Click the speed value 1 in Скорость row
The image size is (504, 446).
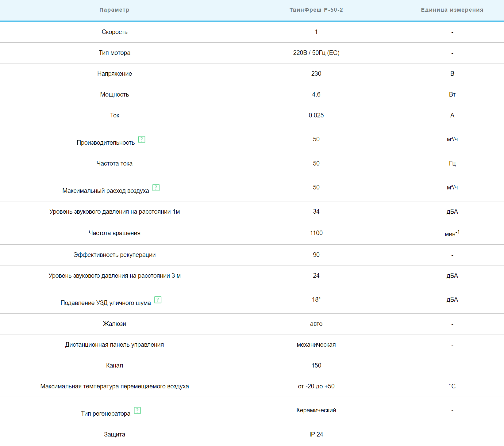pyautogui.click(x=316, y=32)
